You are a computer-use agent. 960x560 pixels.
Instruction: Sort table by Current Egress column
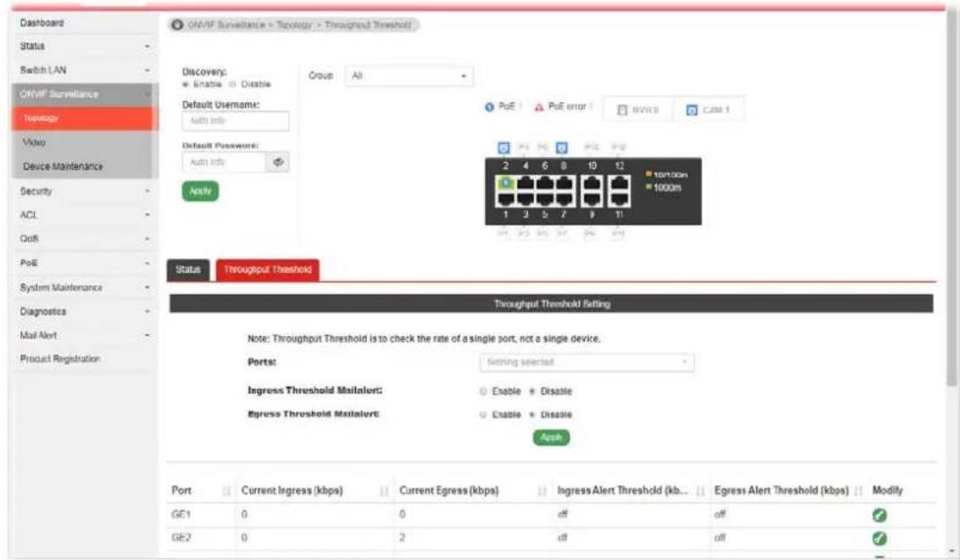tap(542, 491)
